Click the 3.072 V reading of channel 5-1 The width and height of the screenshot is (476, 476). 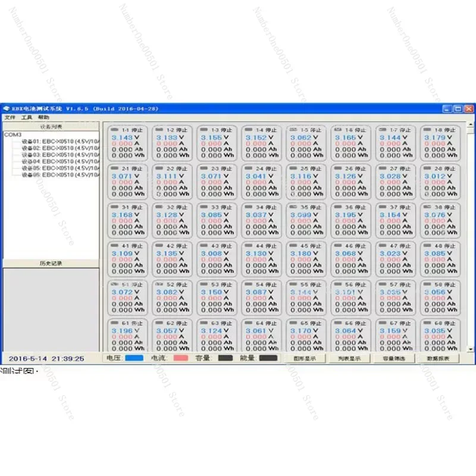126,292
